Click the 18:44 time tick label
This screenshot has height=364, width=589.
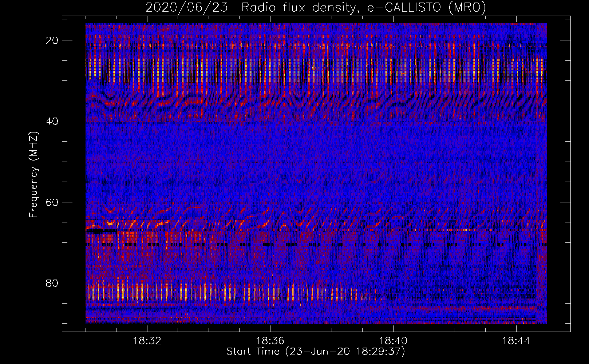point(516,341)
